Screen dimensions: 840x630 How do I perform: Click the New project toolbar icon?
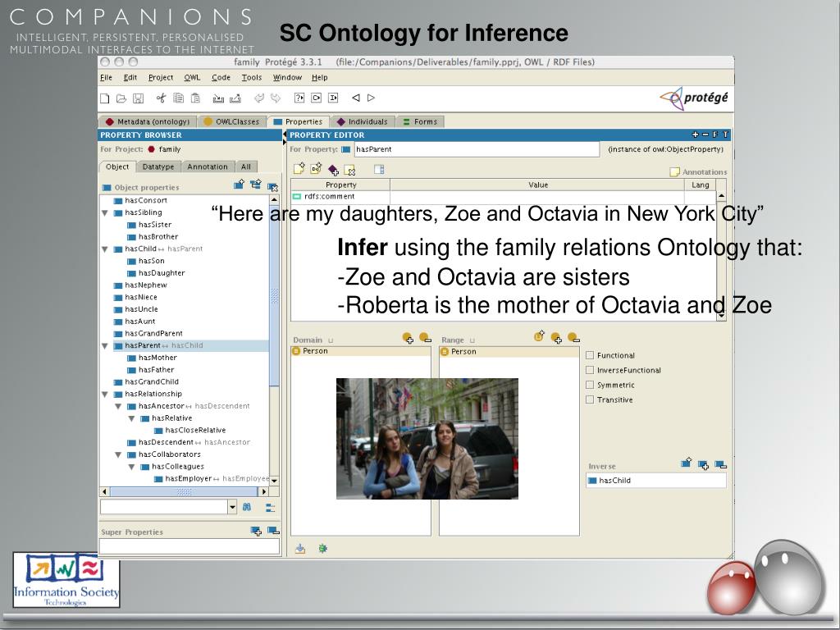coord(105,98)
